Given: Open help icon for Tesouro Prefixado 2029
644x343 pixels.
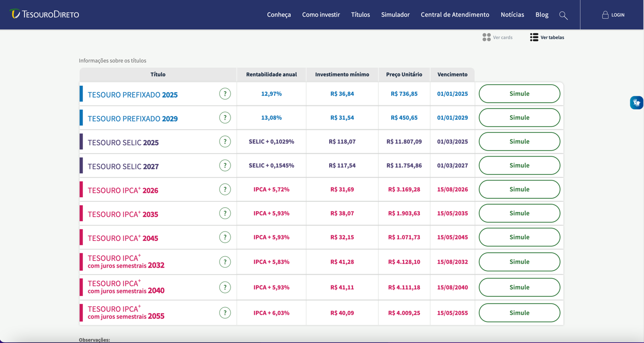Looking at the screenshot, I should (225, 117).
